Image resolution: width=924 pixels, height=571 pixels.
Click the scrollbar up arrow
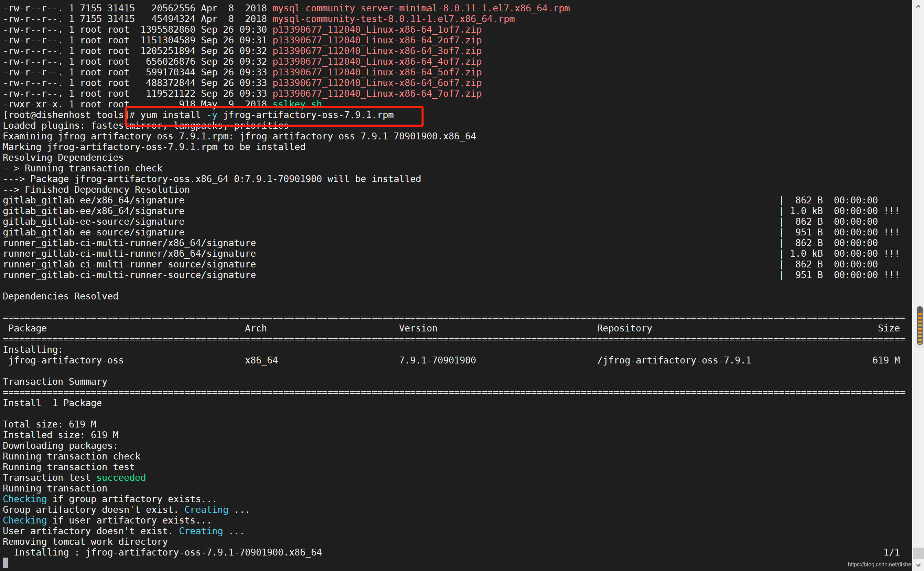click(918, 7)
